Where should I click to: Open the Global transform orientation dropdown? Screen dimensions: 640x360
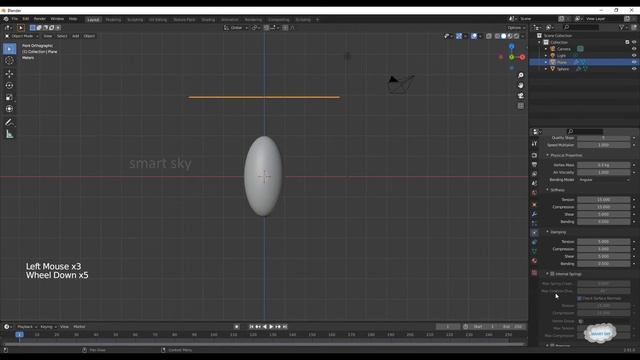coord(236,28)
